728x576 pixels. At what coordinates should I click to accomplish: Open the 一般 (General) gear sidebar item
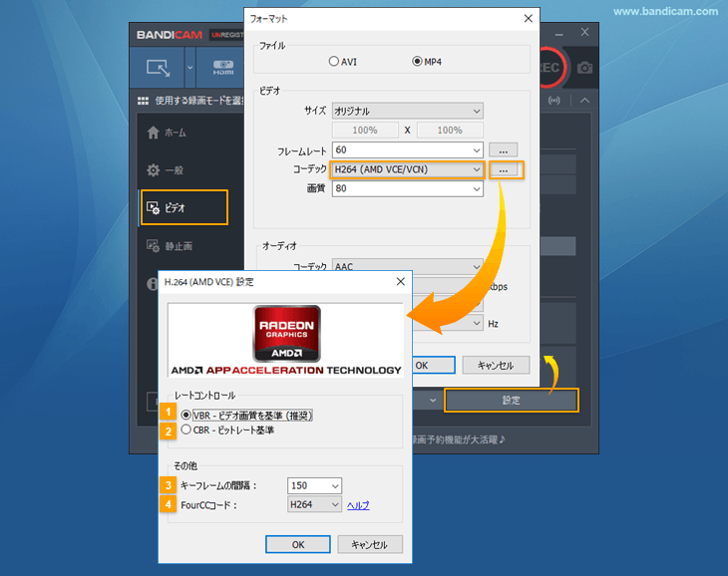point(166,170)
